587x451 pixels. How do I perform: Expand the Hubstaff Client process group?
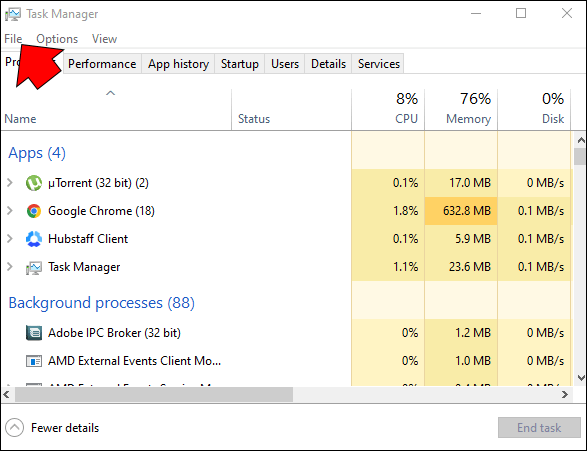coord(10,238)
